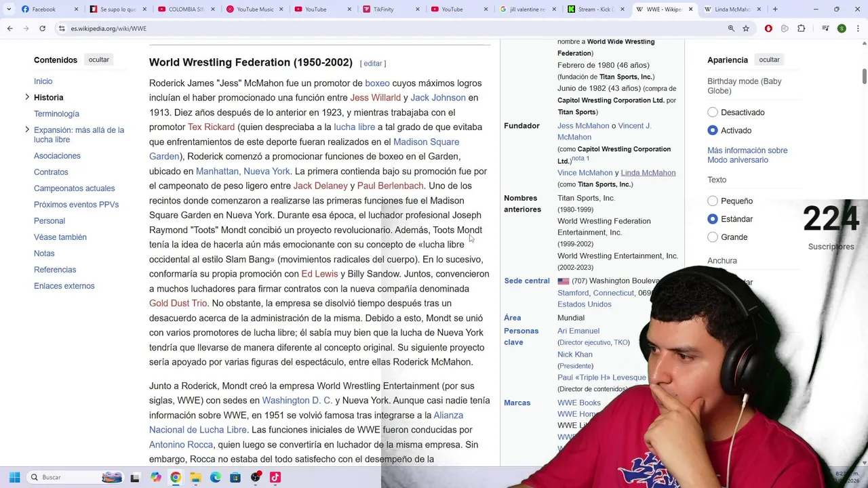This screenshot has height=488, width=868.
Task: Go to Inicio in the contents
Action: (43, 81)
